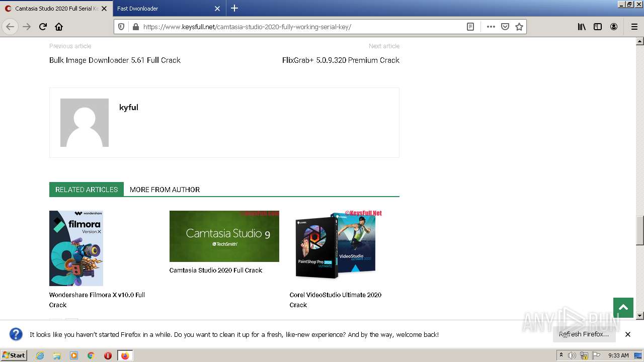Open Windows Start menu
644x362 pixels.
pos(14,355)
